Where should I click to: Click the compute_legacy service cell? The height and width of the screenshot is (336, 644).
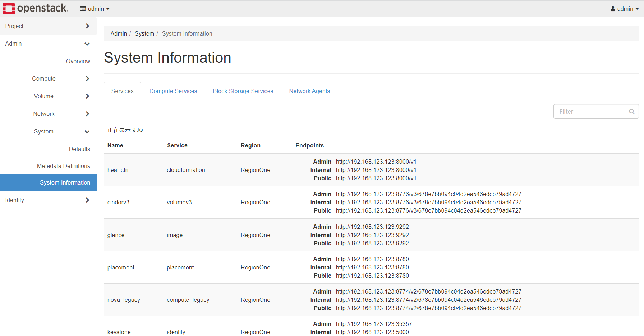(188, 300)
